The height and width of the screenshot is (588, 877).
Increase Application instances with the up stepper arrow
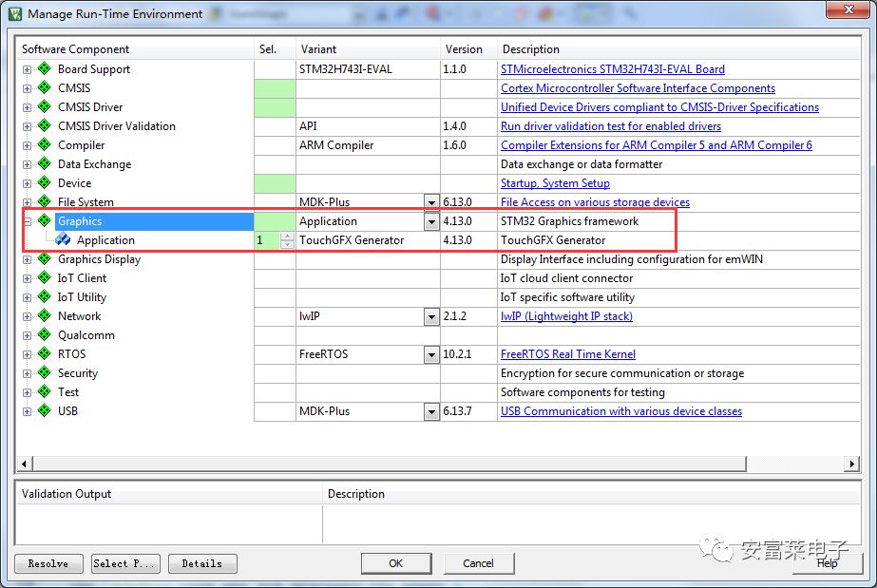click(288, 237)
